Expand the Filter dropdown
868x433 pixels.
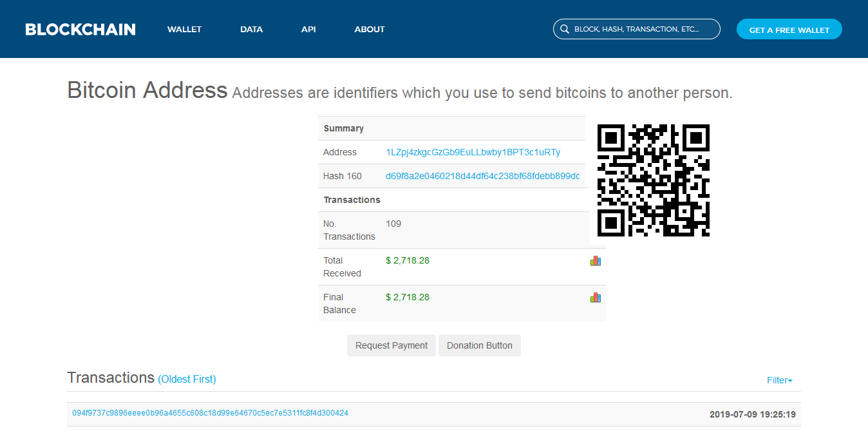[780, 380]
